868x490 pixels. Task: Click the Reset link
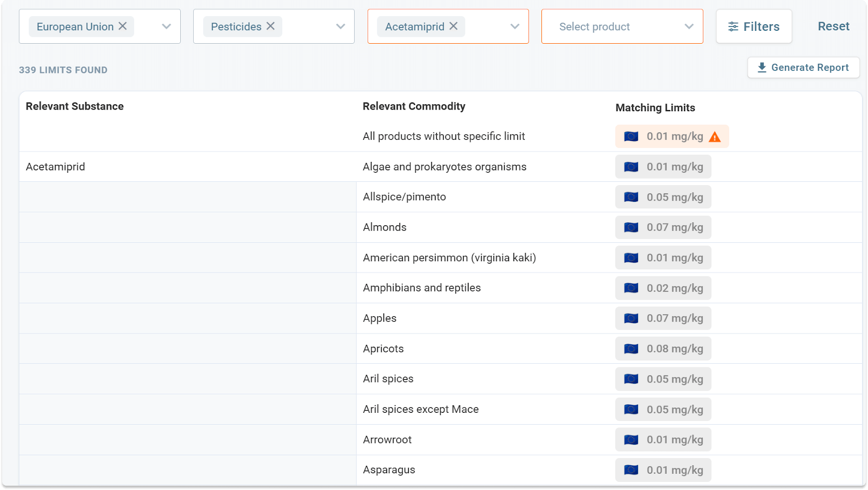pos(833,26)
